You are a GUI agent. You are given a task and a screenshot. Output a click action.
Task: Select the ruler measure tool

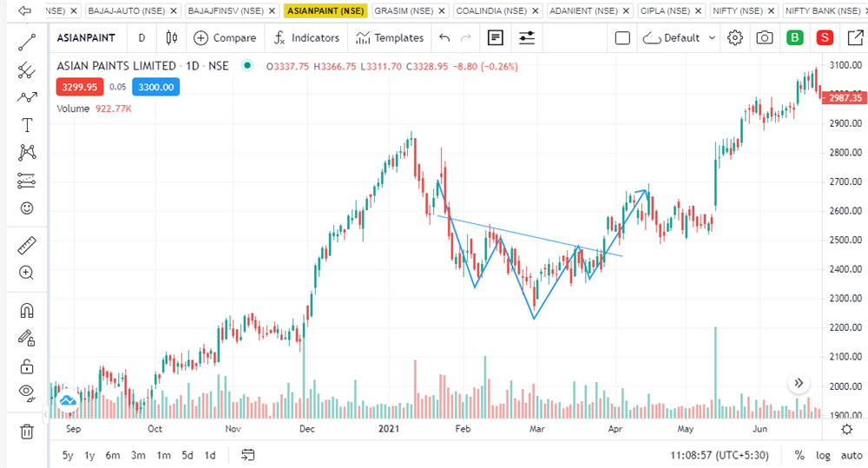click(x=27, y=245)
